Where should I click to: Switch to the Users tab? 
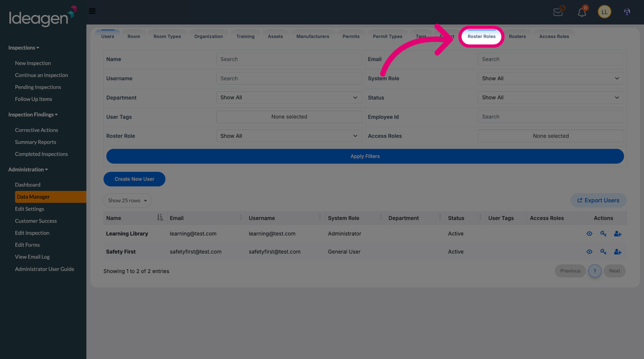(108, 36)
